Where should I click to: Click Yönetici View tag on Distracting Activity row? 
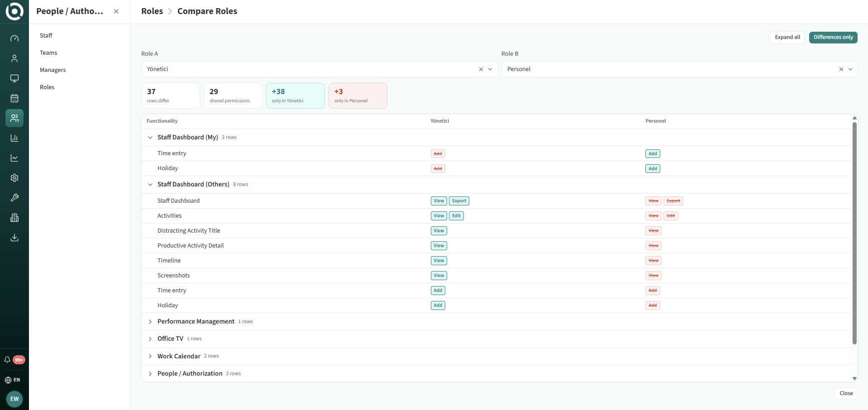[x=439, y=231]
